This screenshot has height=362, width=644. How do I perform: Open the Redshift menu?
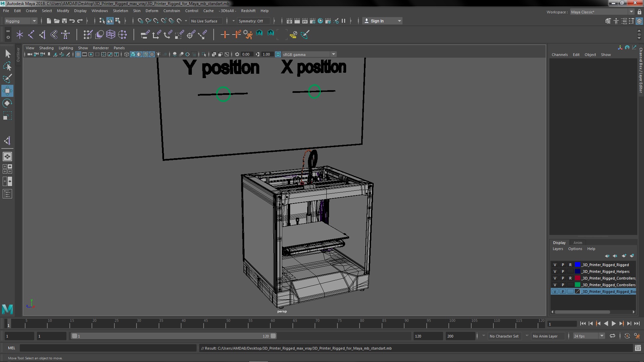[x=248, y=11]
